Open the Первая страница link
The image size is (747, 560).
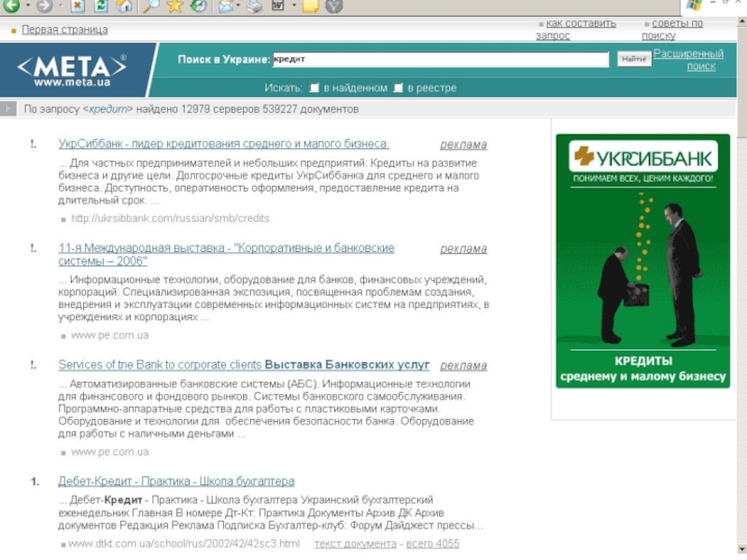tap(64, 30)
